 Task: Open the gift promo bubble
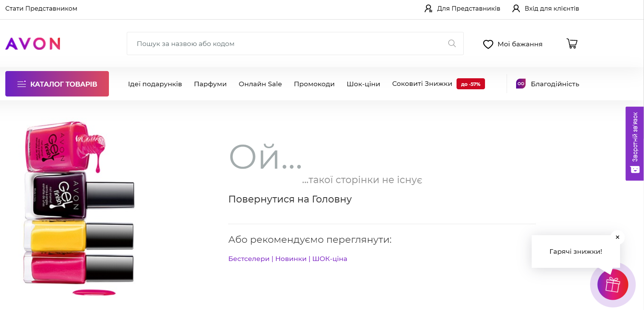coord(613,285)
